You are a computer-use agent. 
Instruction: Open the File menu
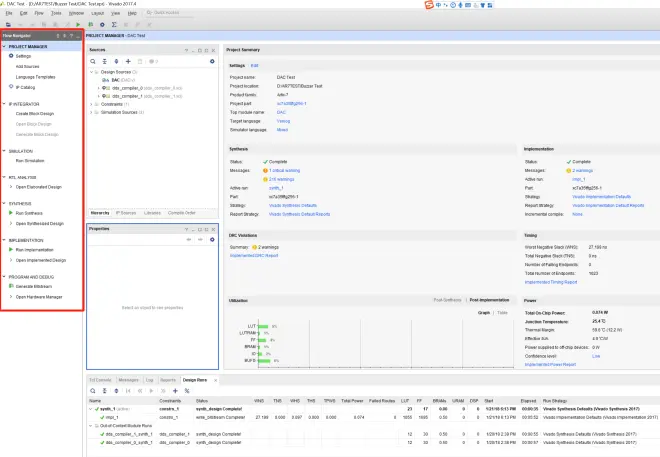tap(9, 13)
